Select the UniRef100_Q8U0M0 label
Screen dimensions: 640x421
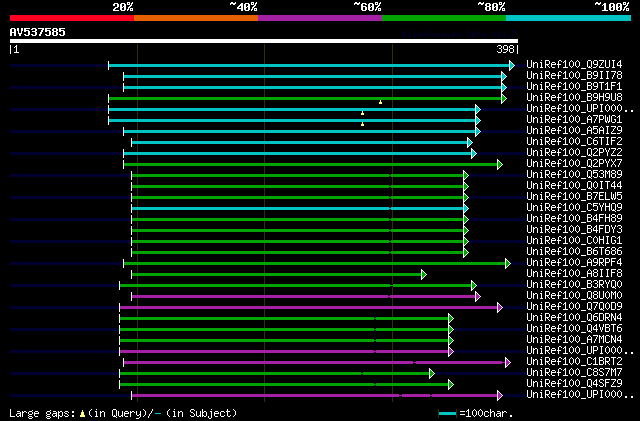click(x=574, y=296)
